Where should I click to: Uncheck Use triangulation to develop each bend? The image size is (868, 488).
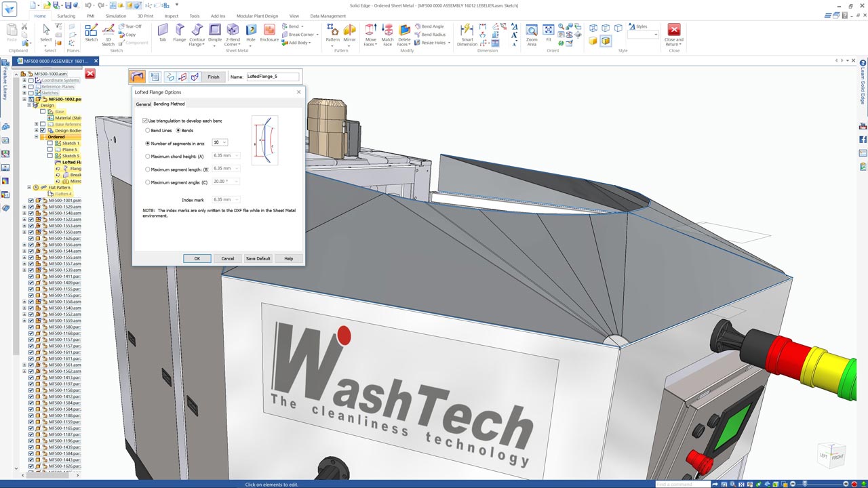coord(144,120)
